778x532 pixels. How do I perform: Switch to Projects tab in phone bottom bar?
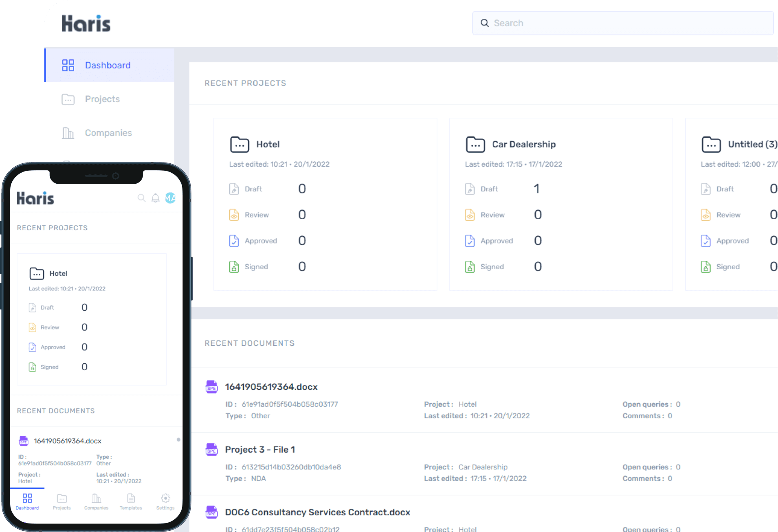click(62, 502)
